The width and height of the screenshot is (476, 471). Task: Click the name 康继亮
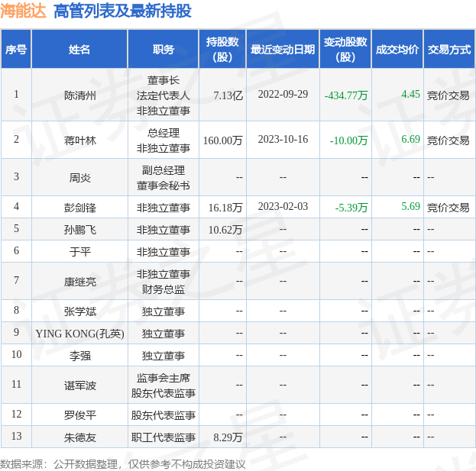[x=80, y=282]
